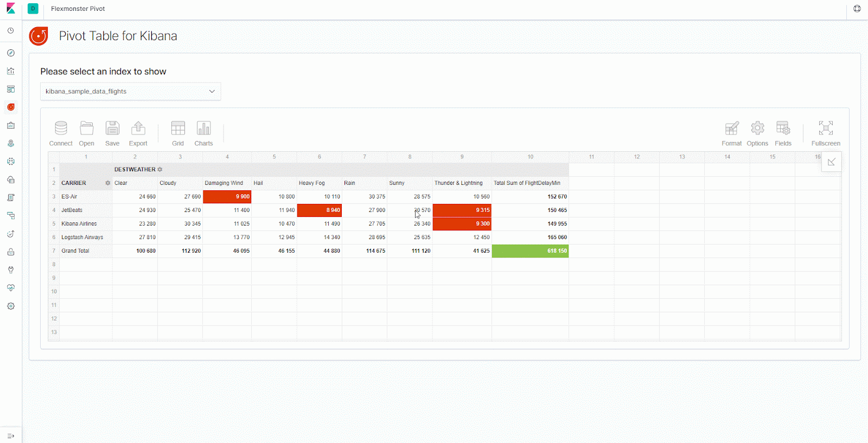
Task: Select the Kibana Airlines row header
Action: click(x=86, y=224)
